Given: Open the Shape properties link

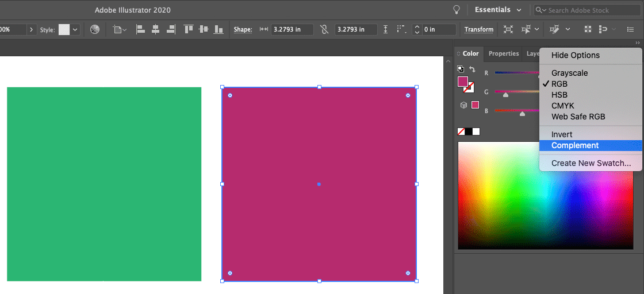Looking at the screenshot, I should pyautogui.click(x=243, y=29).
